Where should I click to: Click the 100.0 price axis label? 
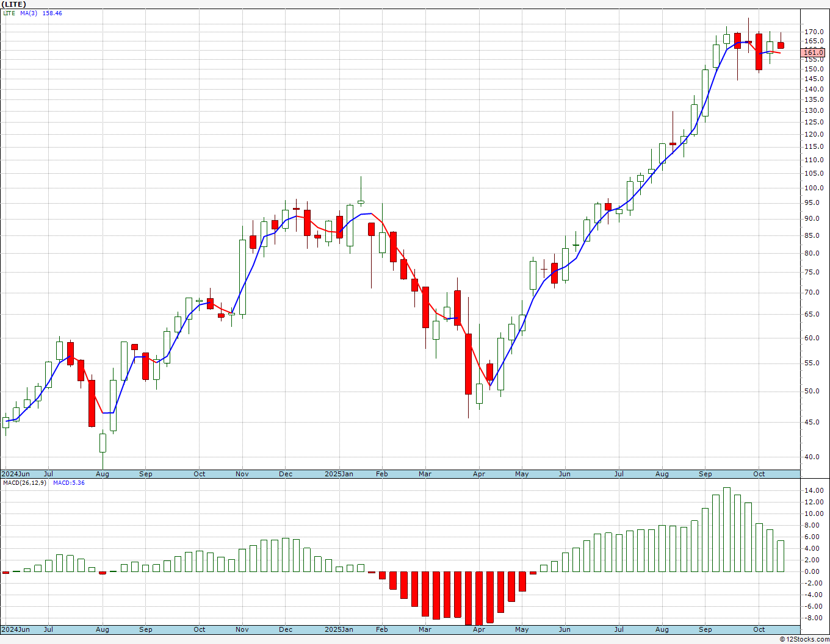click(814, 188)
